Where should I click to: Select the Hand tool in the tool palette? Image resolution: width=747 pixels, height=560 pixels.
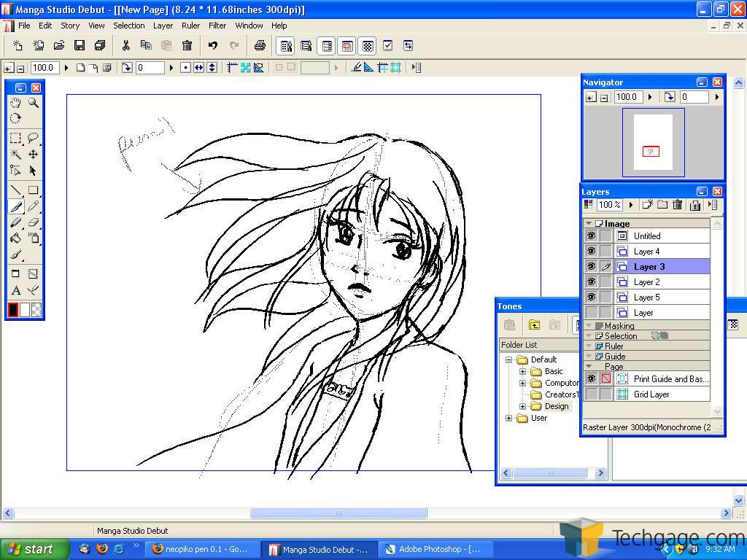click(x=16, y=103)
